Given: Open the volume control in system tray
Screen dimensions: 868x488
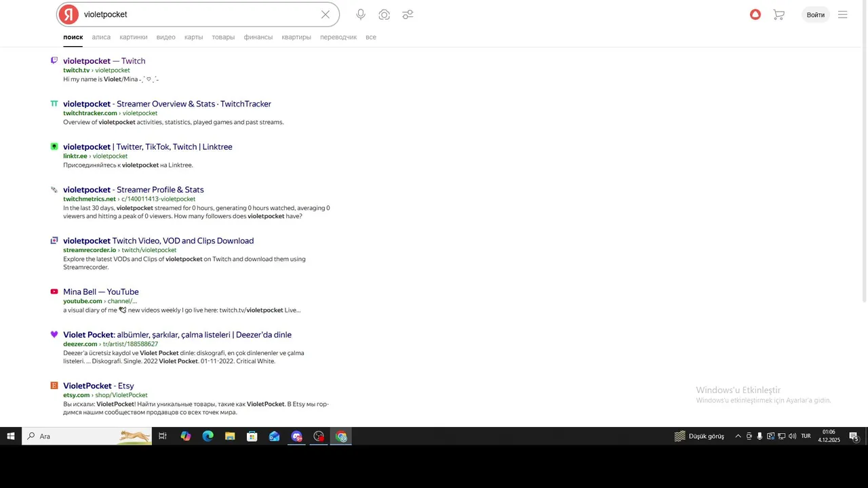Looking at the screenshot, I should point(792,436).
